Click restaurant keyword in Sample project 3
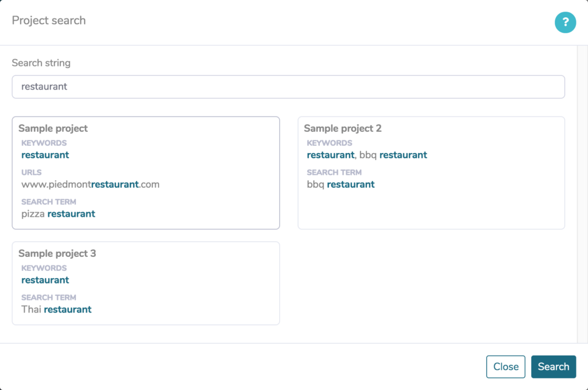 45,280
